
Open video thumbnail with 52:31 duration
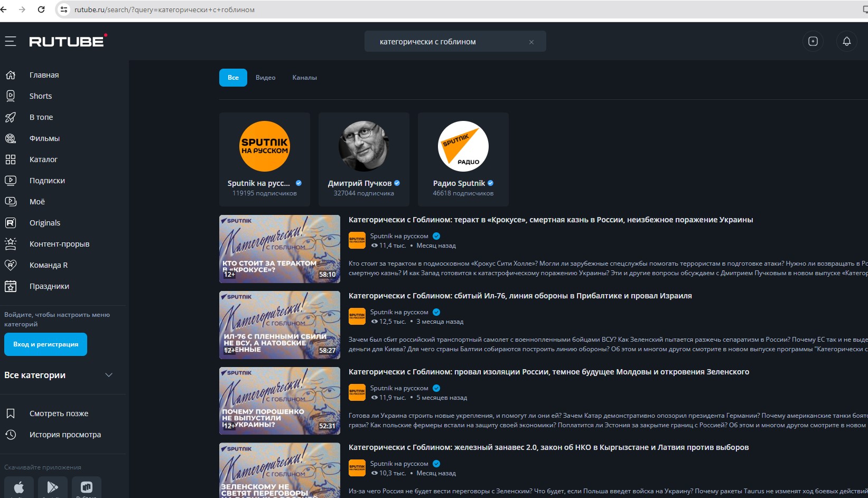279,401
